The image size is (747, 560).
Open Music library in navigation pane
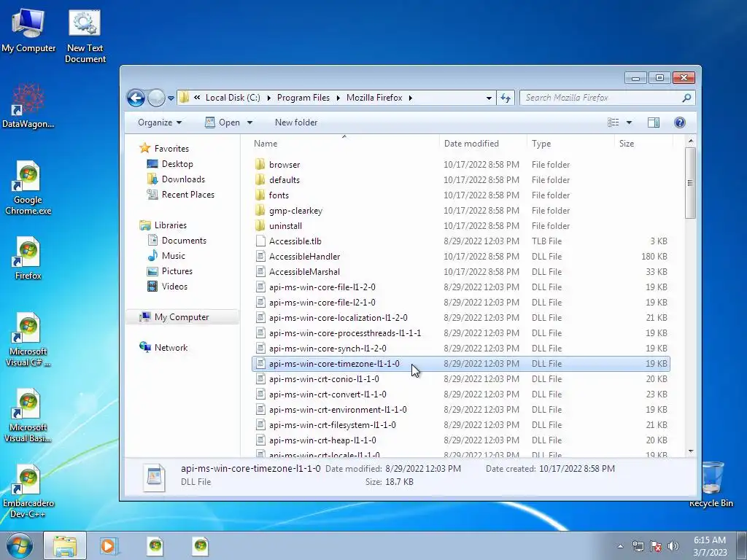[166, 256]
